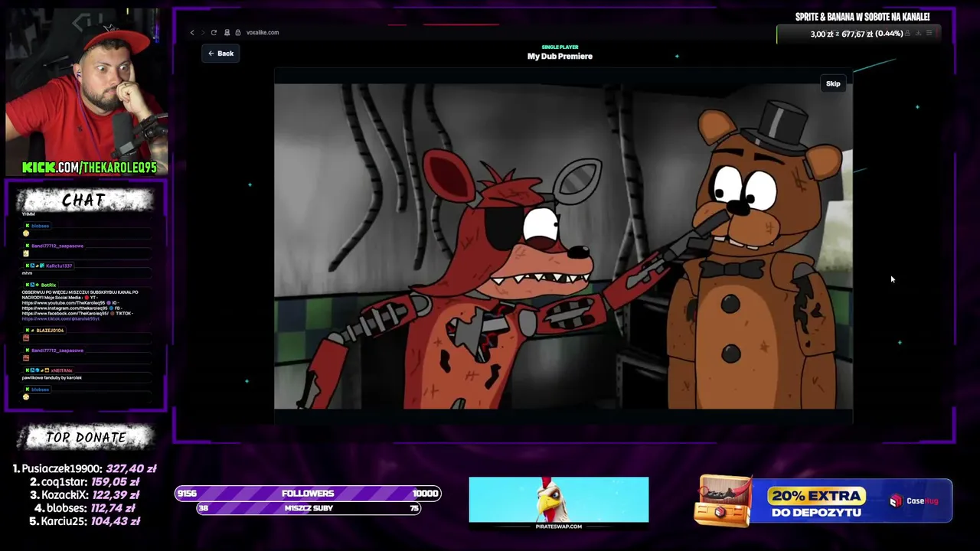Click xNEITANx username in chat
Screen dimensions: 980x551
61,370
